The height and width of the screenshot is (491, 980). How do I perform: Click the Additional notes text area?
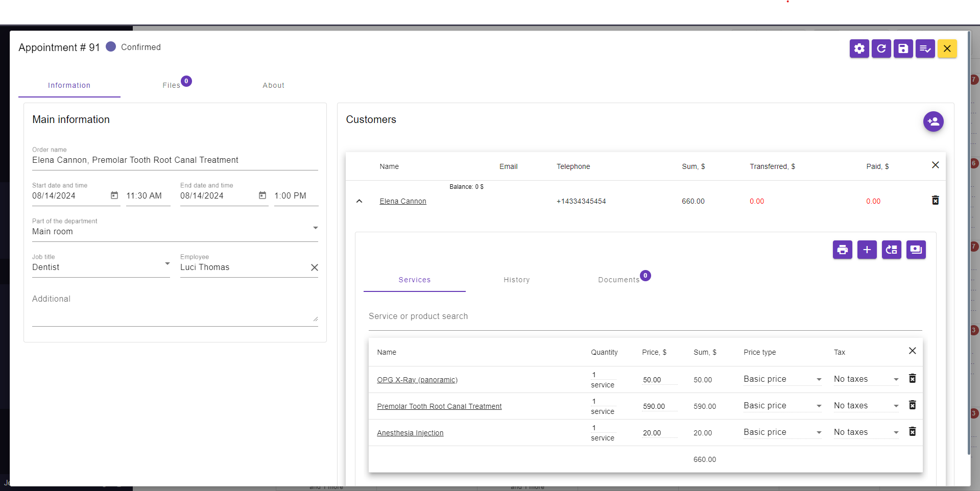point(175,309)
